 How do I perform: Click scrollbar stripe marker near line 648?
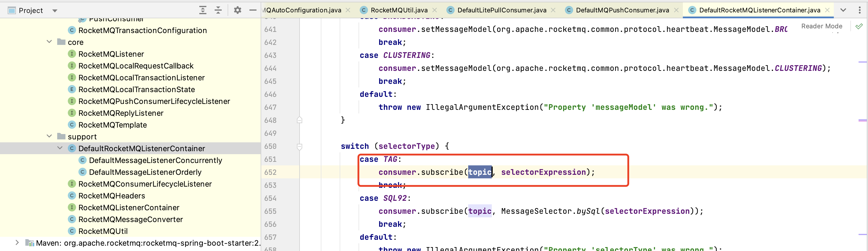click(863, 120)
